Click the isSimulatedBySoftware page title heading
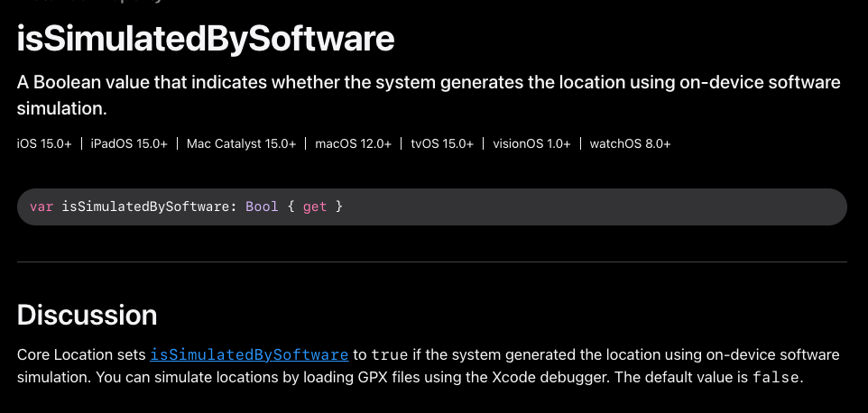 (206, 39)
